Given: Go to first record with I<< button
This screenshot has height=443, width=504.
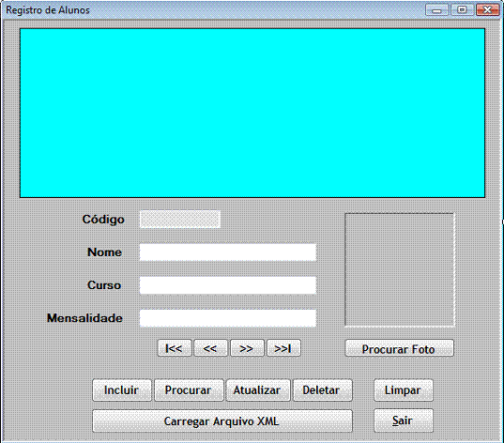Looking at the screenshot, I should click(175, 348).
